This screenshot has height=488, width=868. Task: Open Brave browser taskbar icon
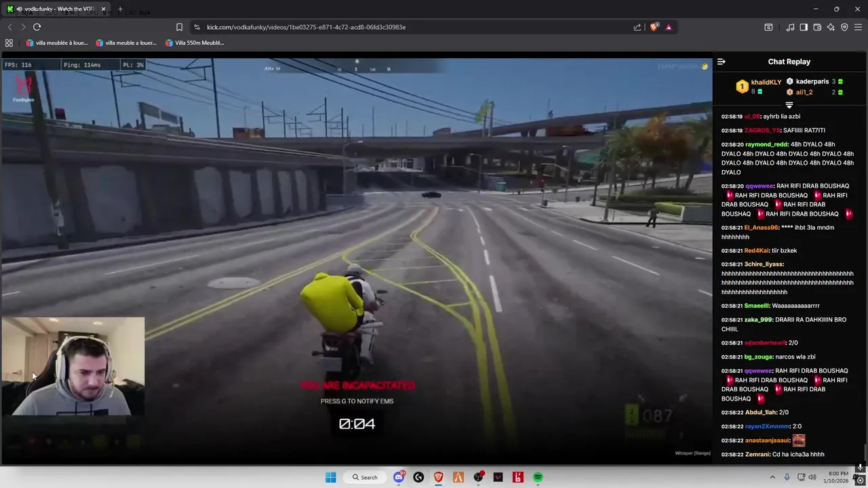tap(438, 477)
